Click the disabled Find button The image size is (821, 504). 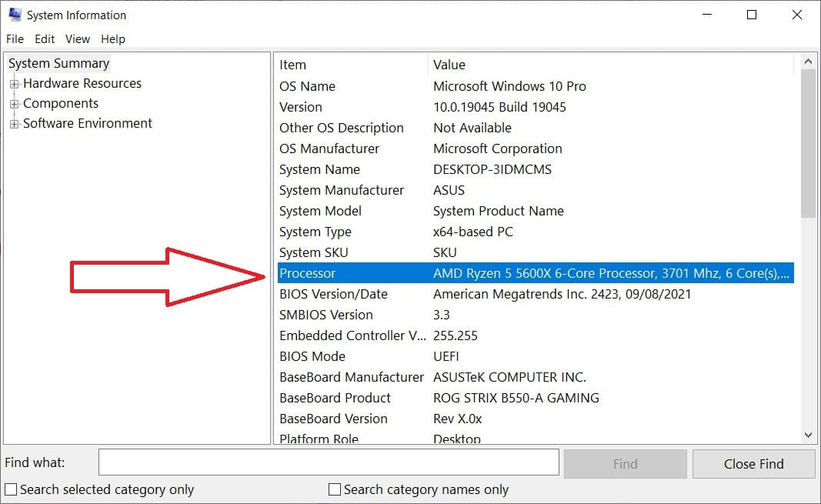(625, 463)
